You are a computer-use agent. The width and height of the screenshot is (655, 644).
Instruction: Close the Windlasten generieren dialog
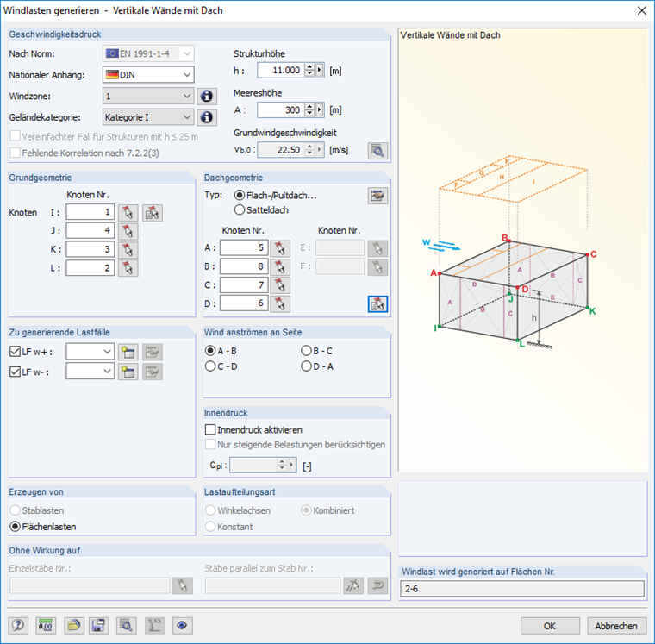[x=641, y=11]
